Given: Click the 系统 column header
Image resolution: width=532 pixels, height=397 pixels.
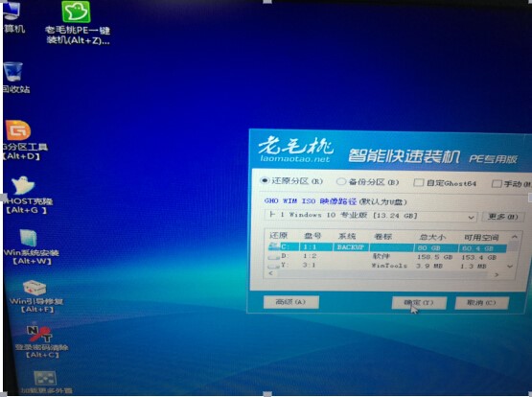Looking at the screenshot, I should click(x=347, y=236).
